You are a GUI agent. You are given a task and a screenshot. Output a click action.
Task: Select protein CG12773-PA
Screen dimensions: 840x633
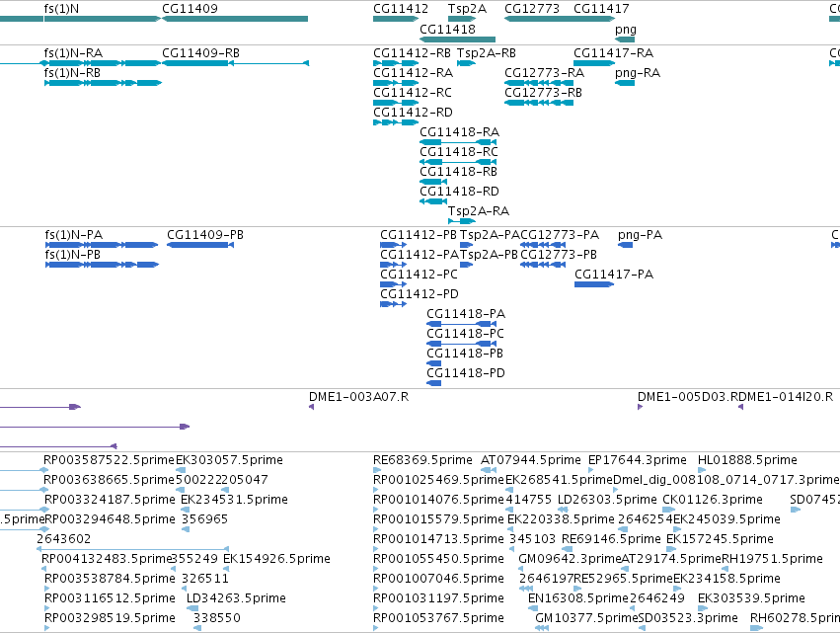(x=543, y=245)
